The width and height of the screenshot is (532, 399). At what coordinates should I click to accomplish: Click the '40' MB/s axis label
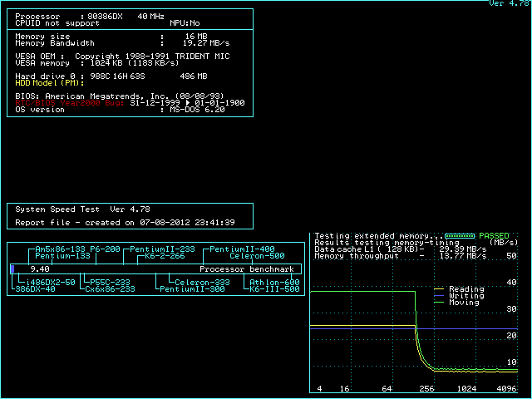click(512, 283)
